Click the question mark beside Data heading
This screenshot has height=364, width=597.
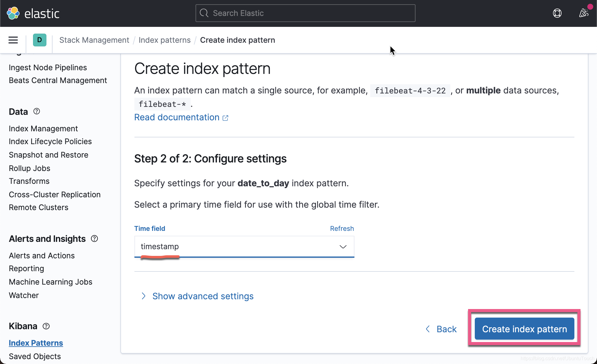pyautogui.click(x=36, y=111)
